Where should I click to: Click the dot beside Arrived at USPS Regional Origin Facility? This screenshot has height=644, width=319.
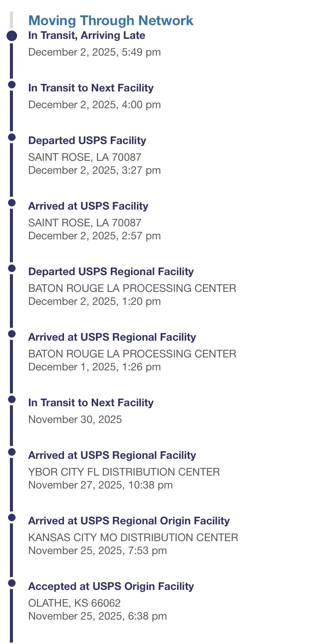pos(12,517)
